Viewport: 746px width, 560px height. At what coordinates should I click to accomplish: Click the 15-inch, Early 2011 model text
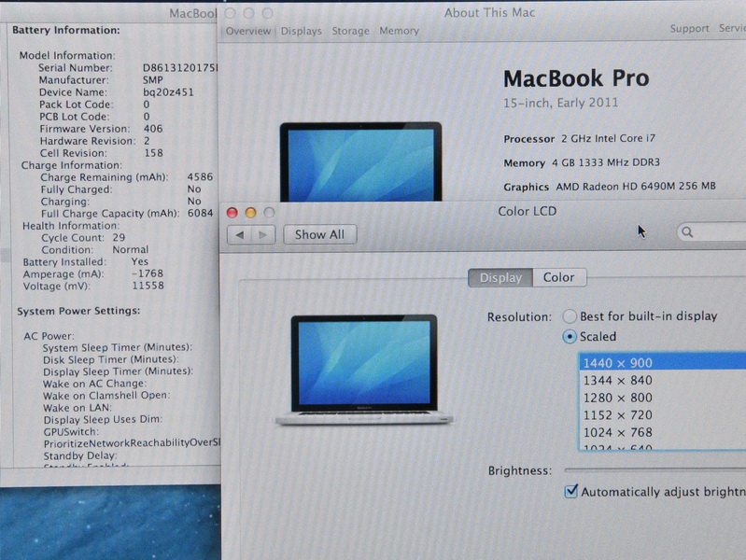[561, 103]
